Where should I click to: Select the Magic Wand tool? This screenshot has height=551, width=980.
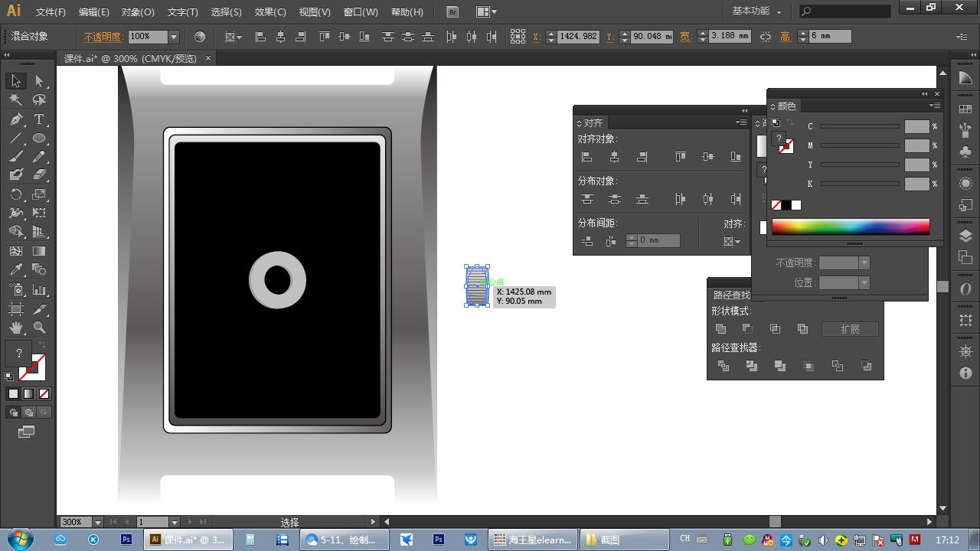pyautogui.click(x=16, y=99)
